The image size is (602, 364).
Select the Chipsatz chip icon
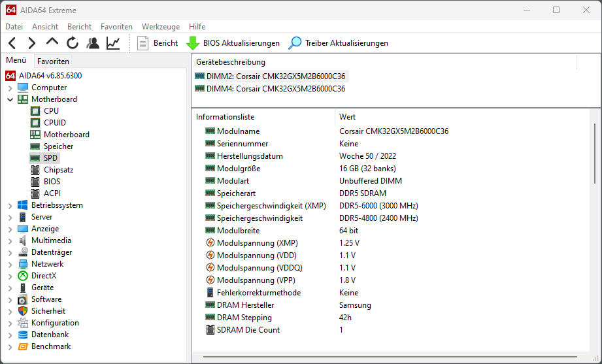(x=35, y=170)
